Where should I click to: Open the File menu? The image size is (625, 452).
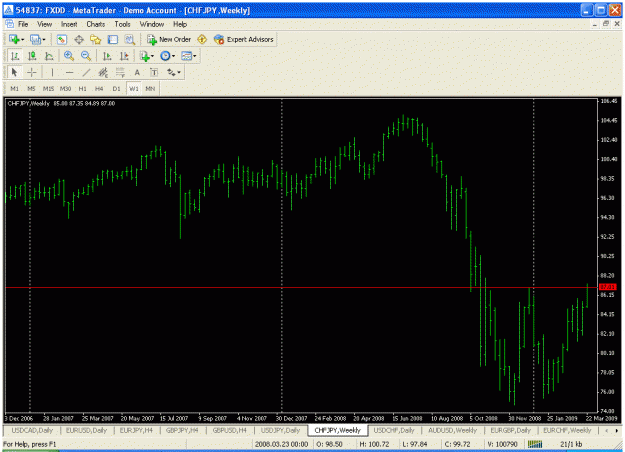23,24
